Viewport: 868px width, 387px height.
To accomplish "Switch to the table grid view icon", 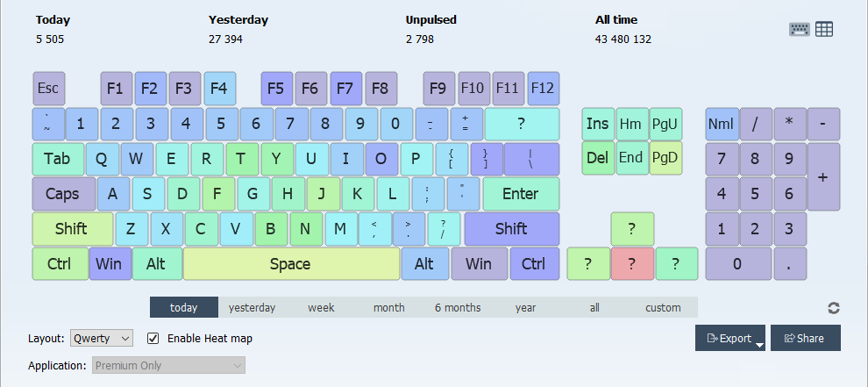I will pos(824,29).
